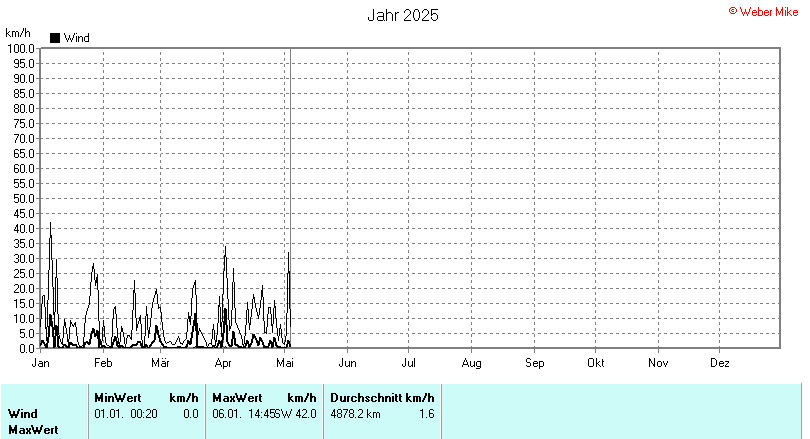Viewport: 810px width, 439px height.
Task: Click the '4878.2 km' total distance value
Action: coord(355,414)
